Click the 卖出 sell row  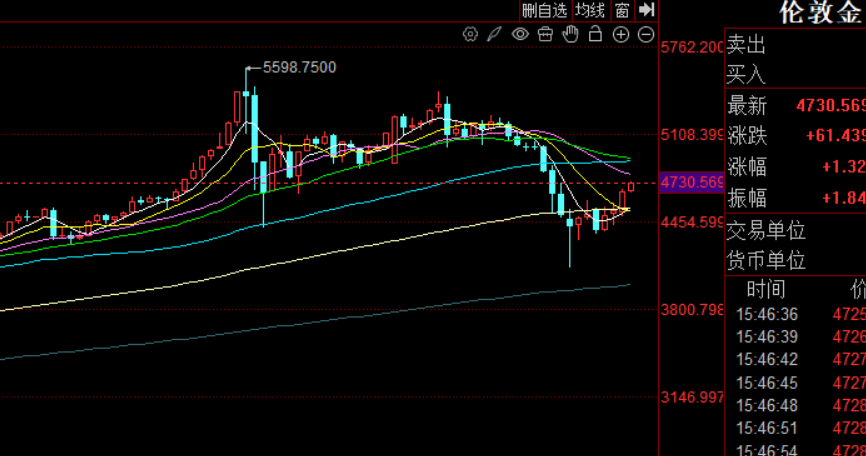point(795,45)
